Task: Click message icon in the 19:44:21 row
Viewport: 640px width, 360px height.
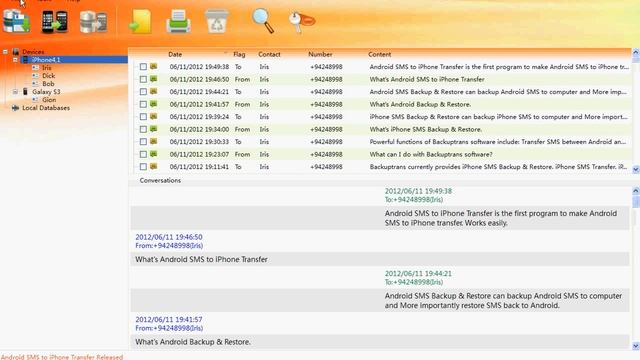Action: [x=153, y=91]
